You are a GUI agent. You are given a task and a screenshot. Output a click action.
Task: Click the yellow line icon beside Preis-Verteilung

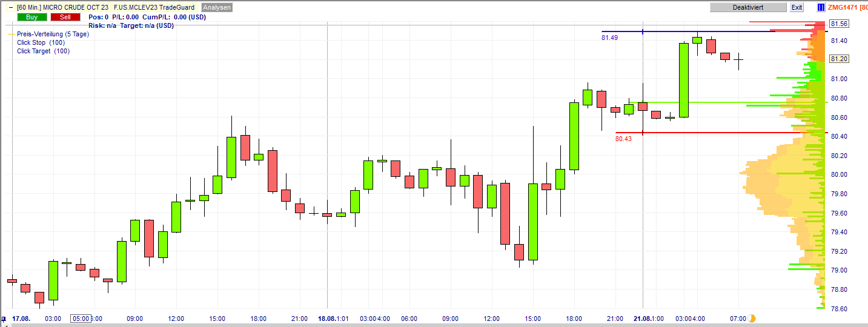click(12, 35)
